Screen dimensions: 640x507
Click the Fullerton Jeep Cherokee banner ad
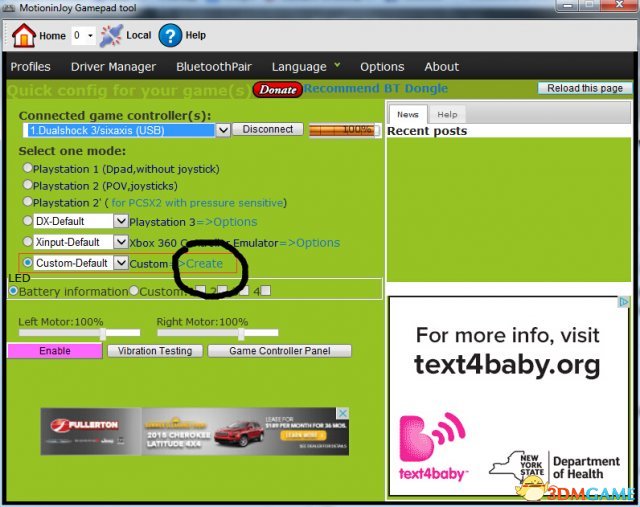coord(195,431)
